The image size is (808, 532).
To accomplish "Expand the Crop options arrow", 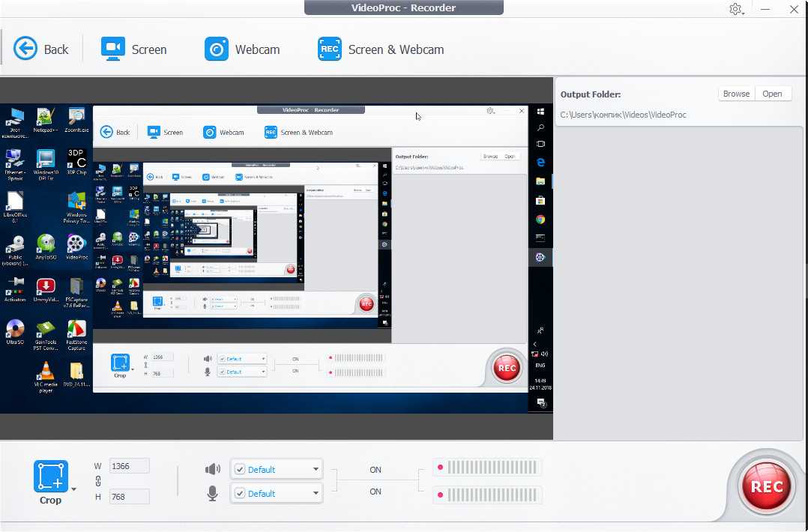I will tap(73, 489).
